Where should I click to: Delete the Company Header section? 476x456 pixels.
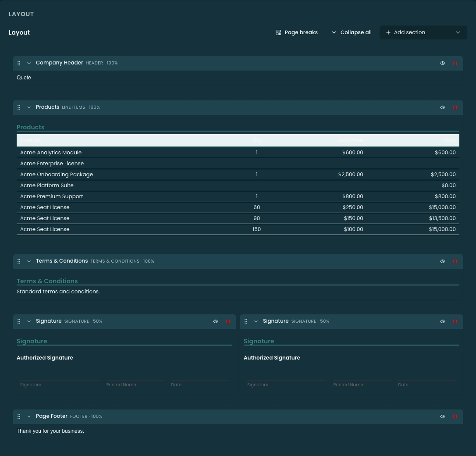tap(455, 63)
